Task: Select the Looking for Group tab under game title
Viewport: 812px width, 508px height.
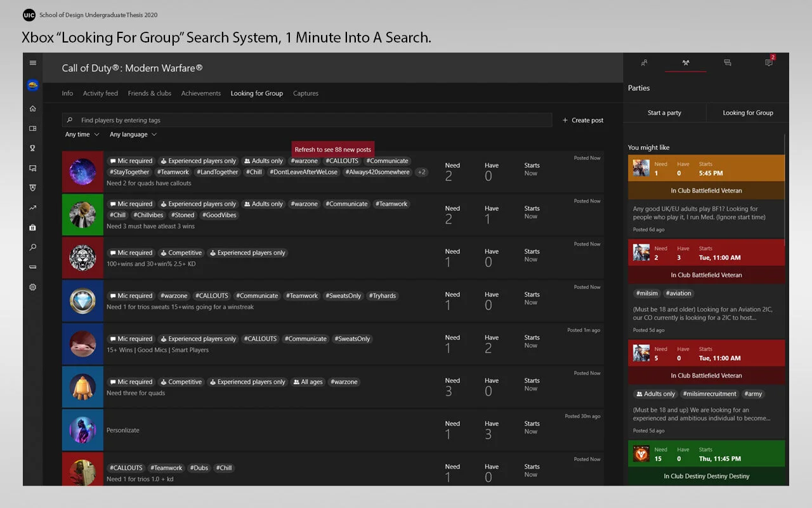Action: click(257, 93)
